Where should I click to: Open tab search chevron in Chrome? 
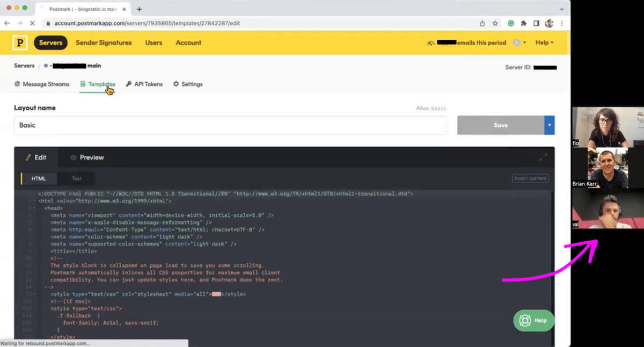point(562,9)
